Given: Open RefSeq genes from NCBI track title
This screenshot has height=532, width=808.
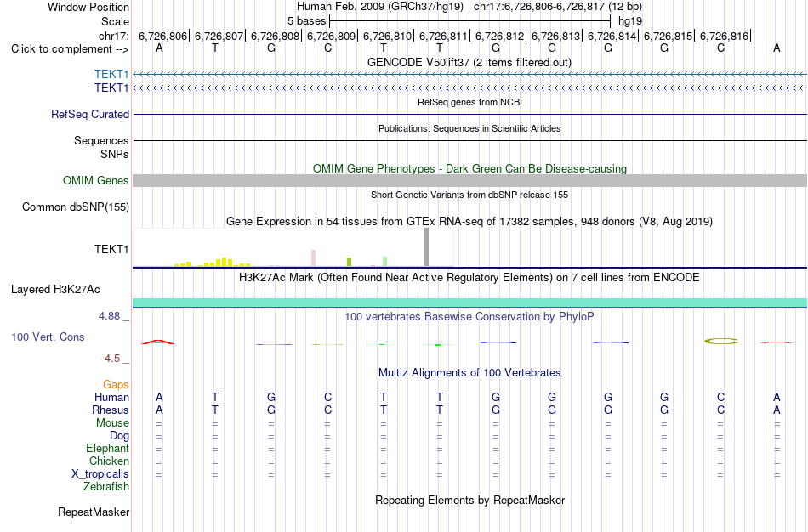Looking at the screenshot, I should [469, 102].
